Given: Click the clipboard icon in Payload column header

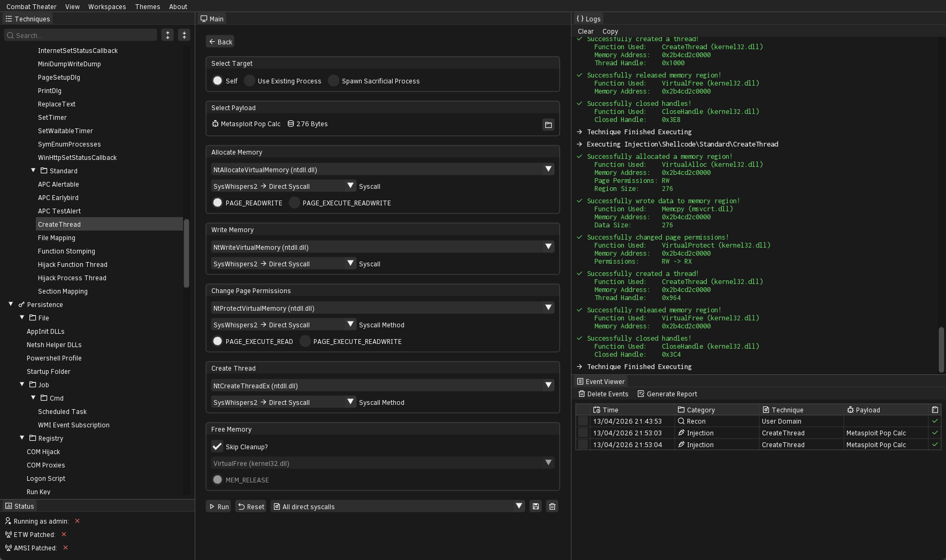Looking at the screenshot, I should (x=935, y=410).
